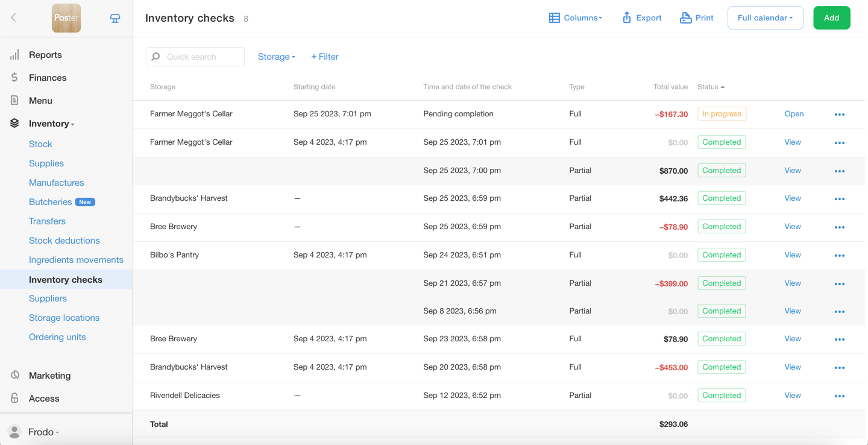View the Sep 24 Bilbo's Pantry check
The width and height of the screenshot is (868, 445).
pos(793,255)
